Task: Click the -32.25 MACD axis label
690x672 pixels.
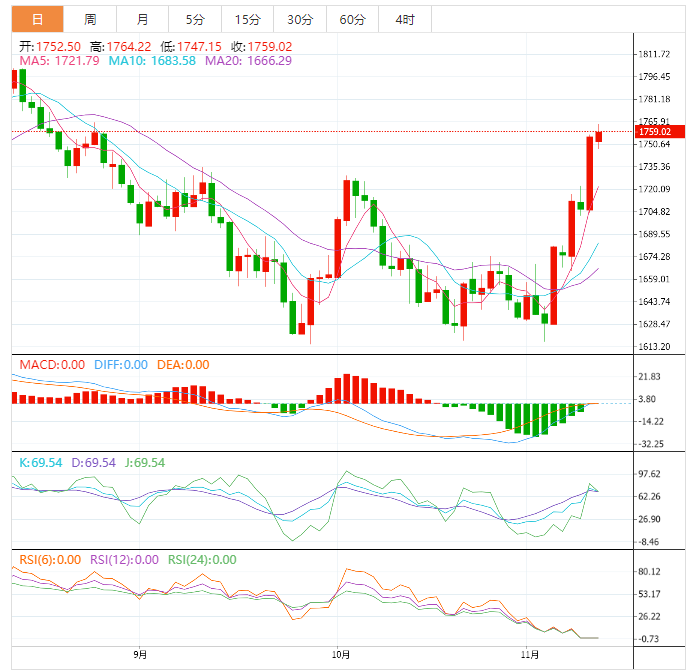Action: [x=651, y=444]
